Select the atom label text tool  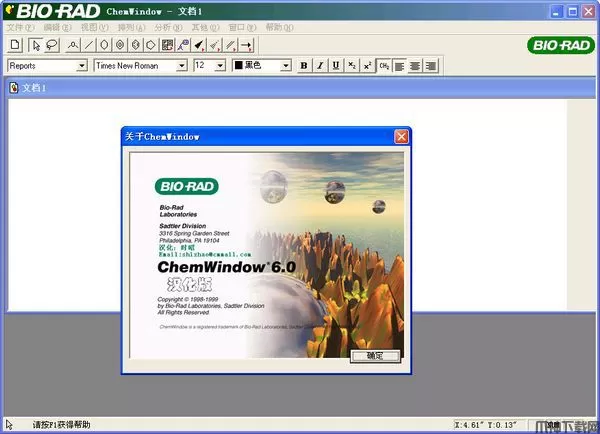pyautogui.click(x=183, y=45)
